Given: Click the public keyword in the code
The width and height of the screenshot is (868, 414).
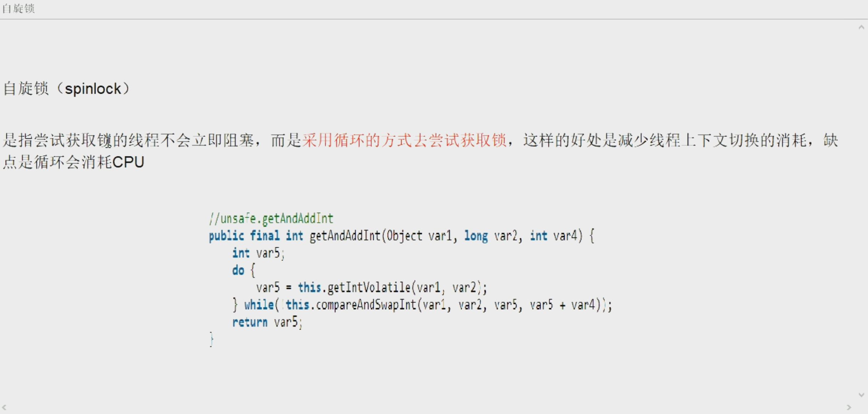Looking at the screenshot, I should (226, 236).
